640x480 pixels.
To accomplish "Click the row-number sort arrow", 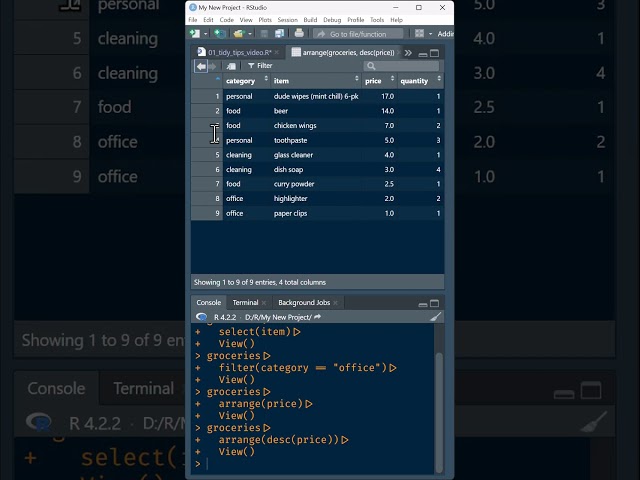I will (x=218, y=79).
